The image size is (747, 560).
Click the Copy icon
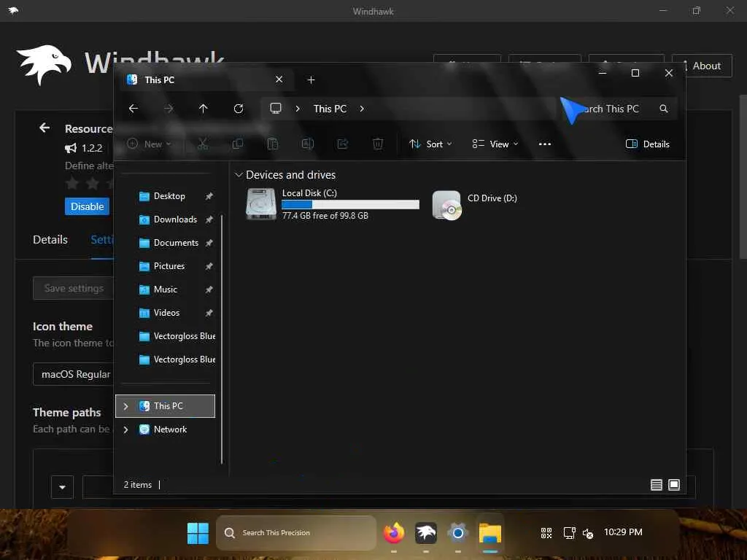point(238,144)
